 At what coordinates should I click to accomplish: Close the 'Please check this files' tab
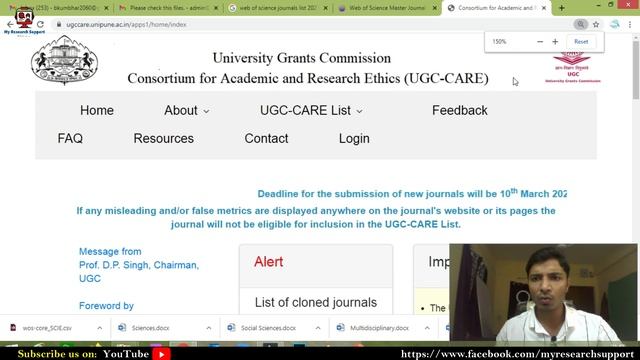coord(216,8)
